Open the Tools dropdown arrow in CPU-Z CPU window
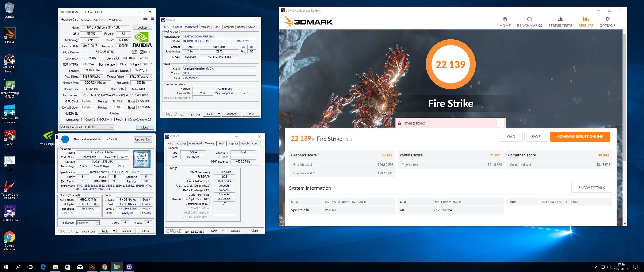This screenshot has width=644, height=272. point(114,231)
